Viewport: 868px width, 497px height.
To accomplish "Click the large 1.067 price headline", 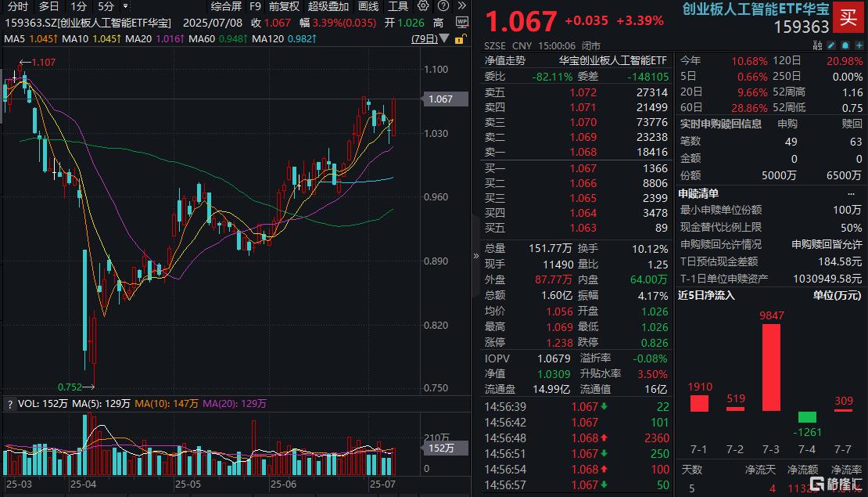I will 521,22.
